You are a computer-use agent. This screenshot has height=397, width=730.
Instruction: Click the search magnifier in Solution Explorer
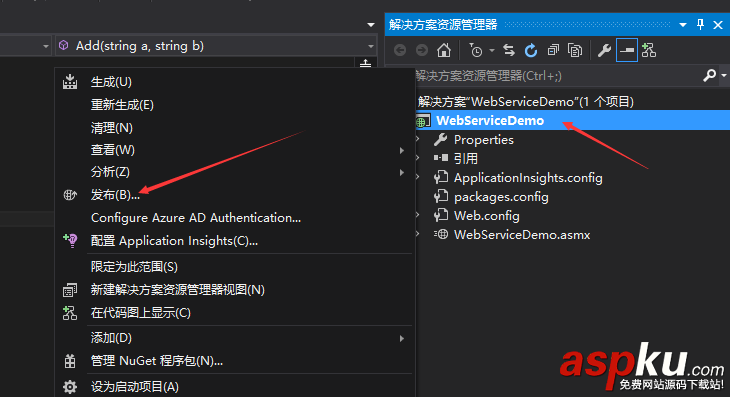tap(710, 75)
